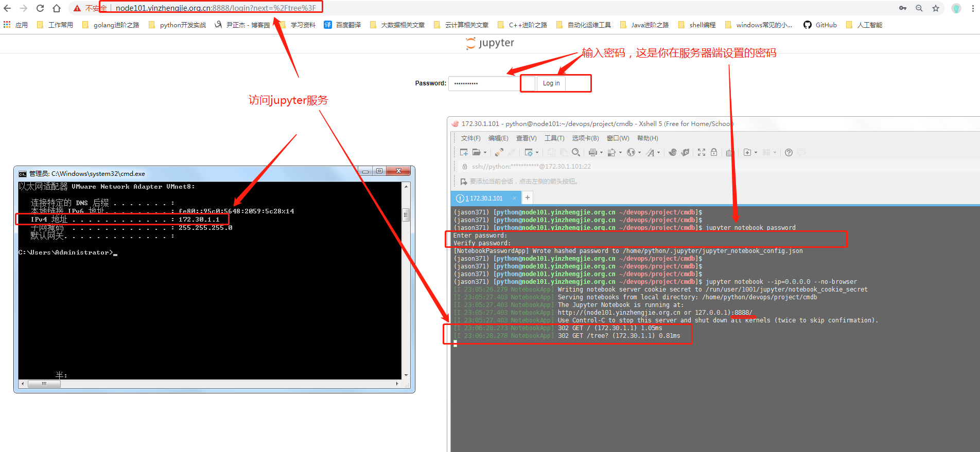The height and width of the screenshot is (452, 980).
Task: Open the Xshell help question icon
Action: (789, 152)
